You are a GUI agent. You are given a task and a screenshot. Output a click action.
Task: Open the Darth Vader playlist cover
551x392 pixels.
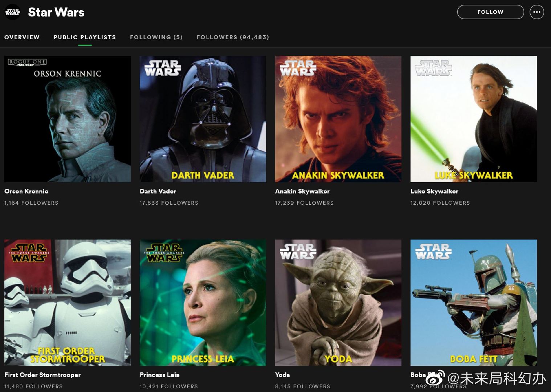203,119
